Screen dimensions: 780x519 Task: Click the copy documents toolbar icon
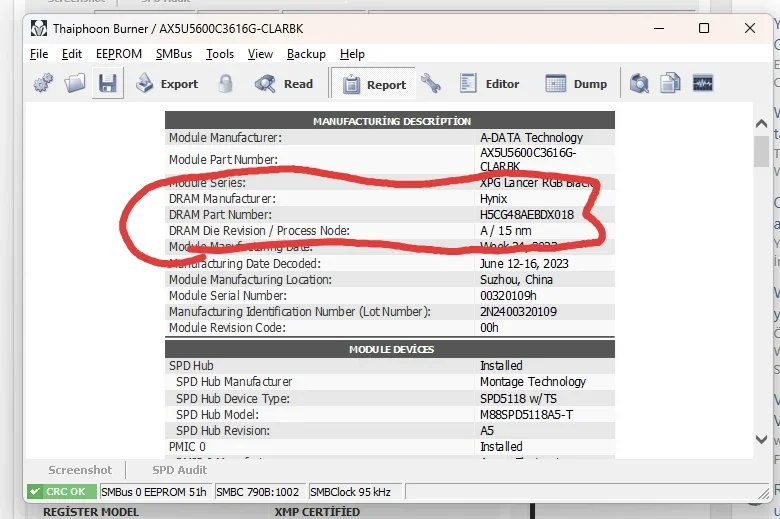click(670, 83)
